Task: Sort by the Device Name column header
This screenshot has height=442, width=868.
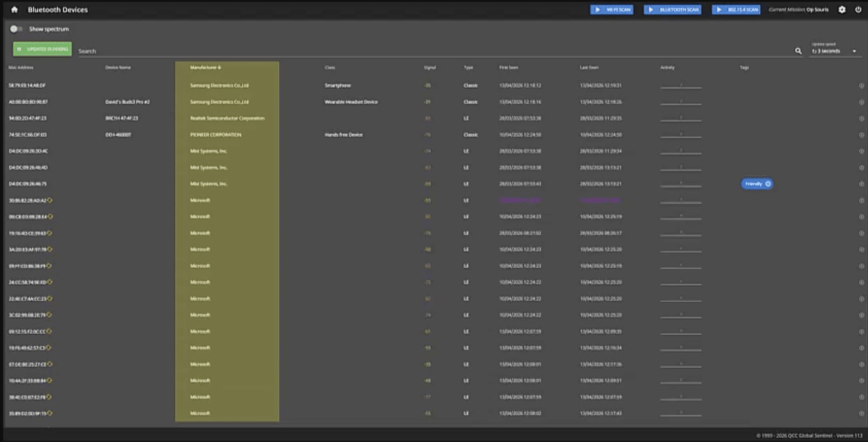Action: [118, 68]
